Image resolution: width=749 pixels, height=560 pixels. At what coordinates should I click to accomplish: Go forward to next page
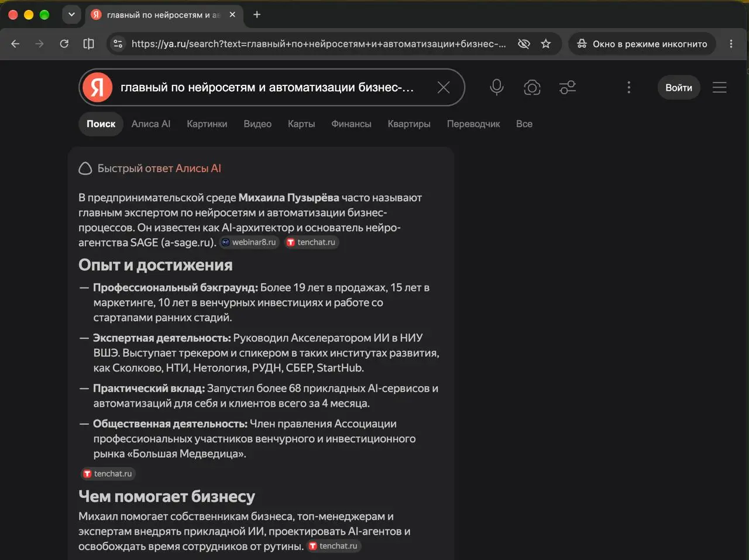(39, 44)
